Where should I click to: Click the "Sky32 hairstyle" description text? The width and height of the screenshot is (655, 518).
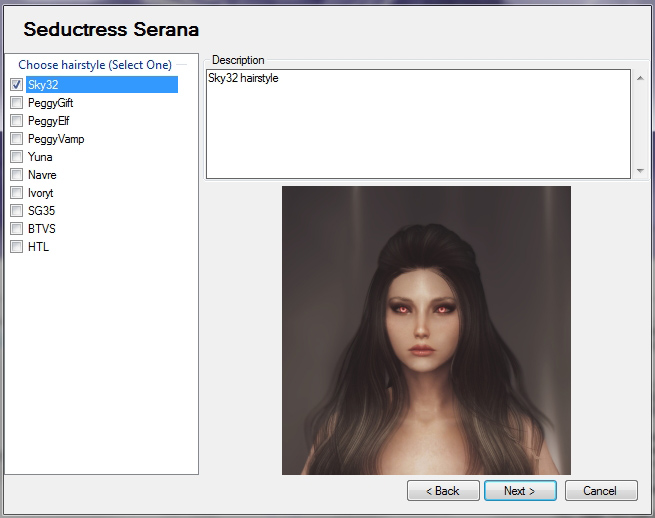243,78
